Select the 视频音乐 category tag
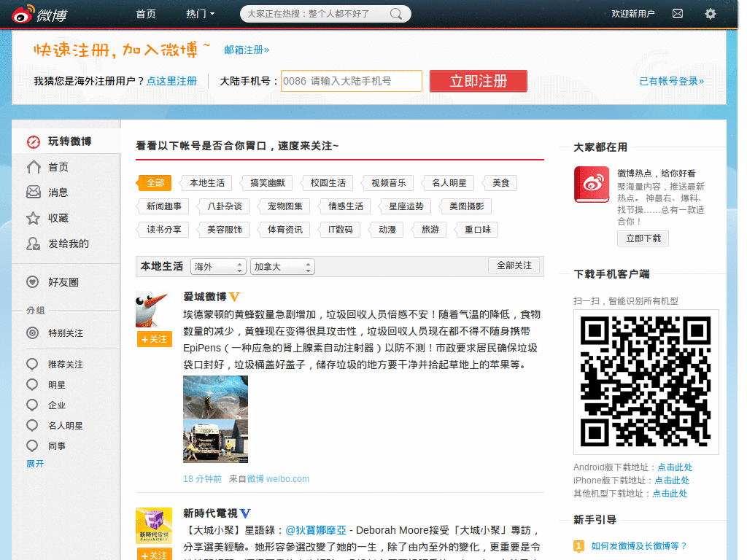This screenshot has width=747, height=560. (388, 183)
